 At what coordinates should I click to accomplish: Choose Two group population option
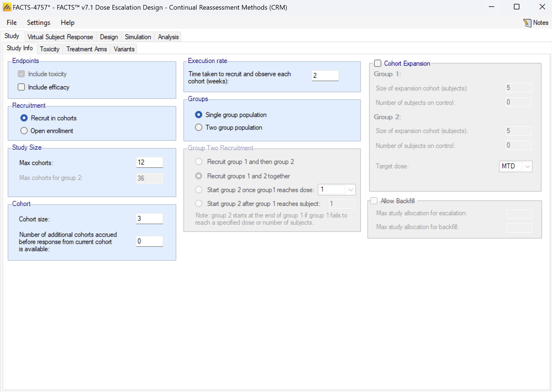[x=199, y=128]
